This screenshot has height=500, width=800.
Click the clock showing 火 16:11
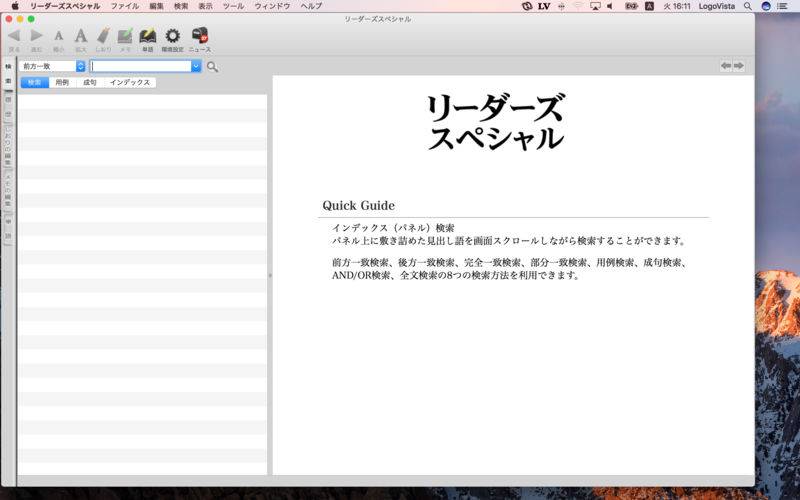(x=677, y=6)
